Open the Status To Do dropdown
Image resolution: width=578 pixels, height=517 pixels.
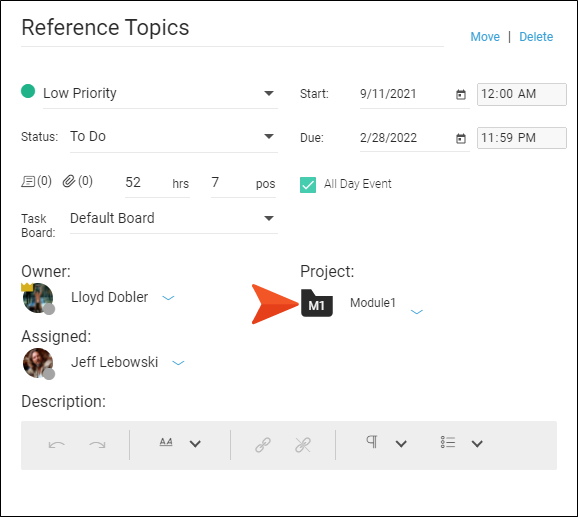click(x=174, y=137)
